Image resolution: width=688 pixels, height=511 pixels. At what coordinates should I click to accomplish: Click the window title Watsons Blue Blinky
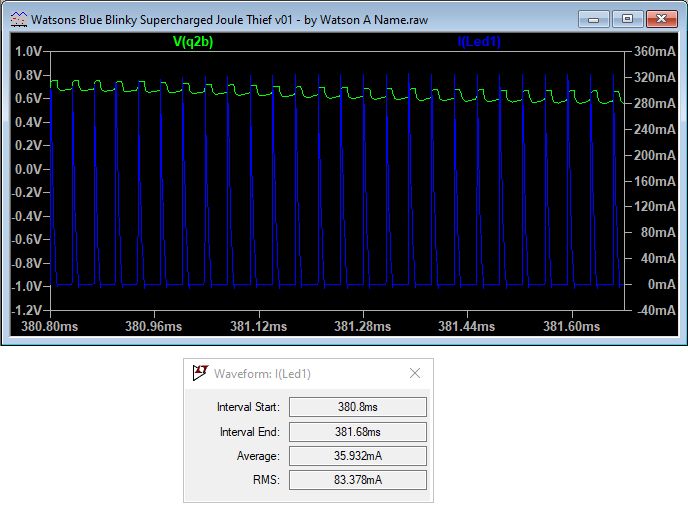point(229,20)
